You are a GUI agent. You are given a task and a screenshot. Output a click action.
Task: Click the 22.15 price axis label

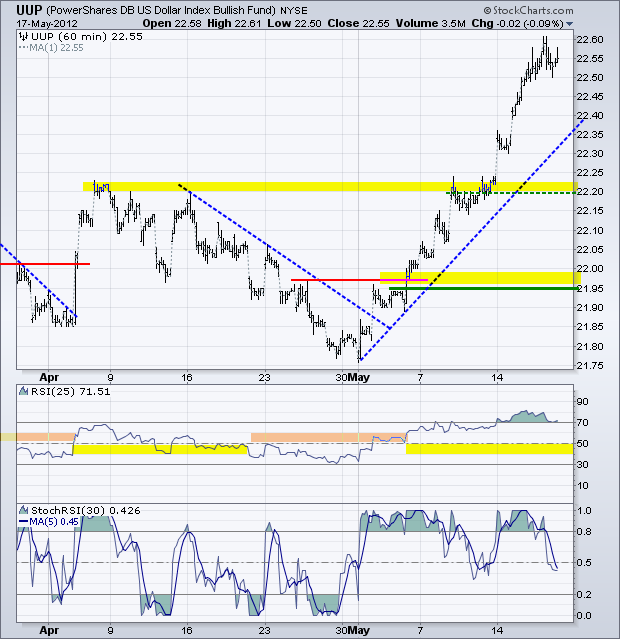(x=589, y=211)
